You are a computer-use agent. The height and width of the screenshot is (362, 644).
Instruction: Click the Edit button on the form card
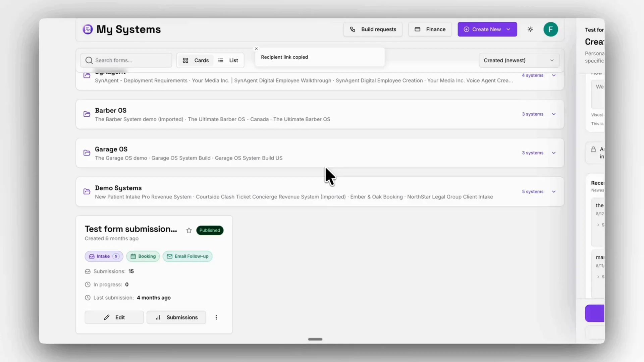click(114, 317)
